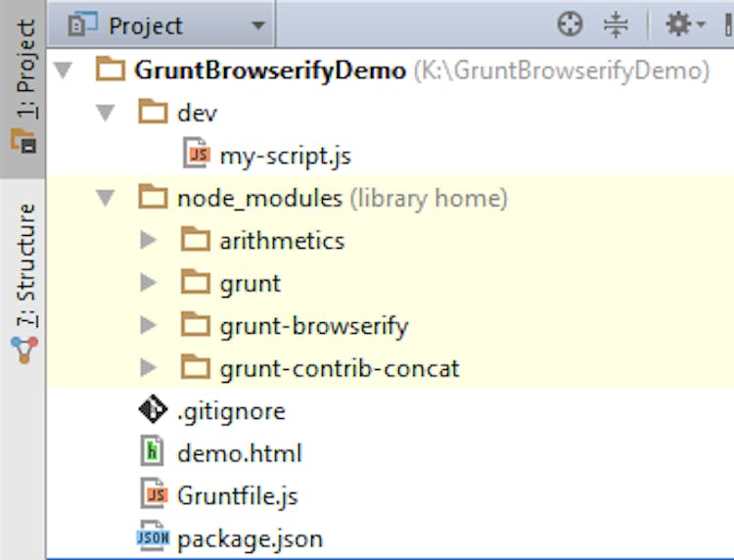Viewport: 734px width, 560px height.
Task: Click the demo.html HTML file icon
Action: pyautogui.click(x=152, y=450)
